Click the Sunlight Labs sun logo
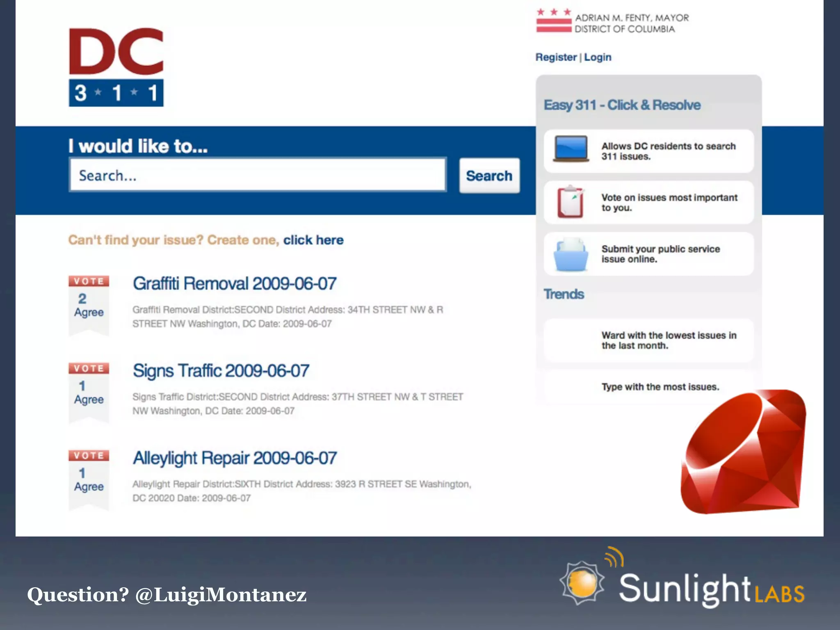 click(x=582, y=582)
